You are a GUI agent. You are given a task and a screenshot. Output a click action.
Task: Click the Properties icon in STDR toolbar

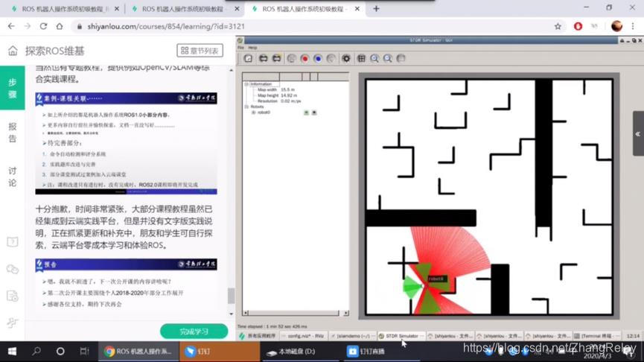pos(248,58)
